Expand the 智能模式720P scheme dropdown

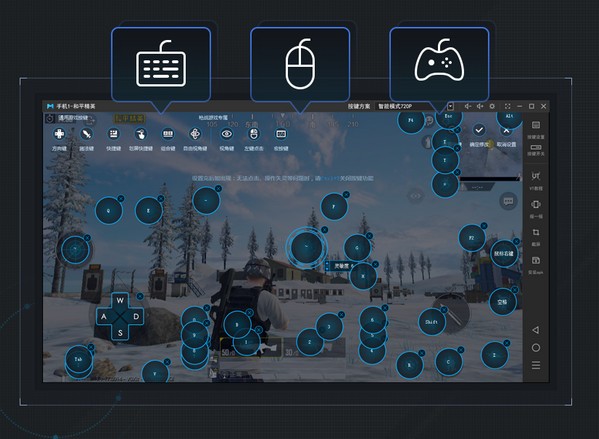coord(450,106)
